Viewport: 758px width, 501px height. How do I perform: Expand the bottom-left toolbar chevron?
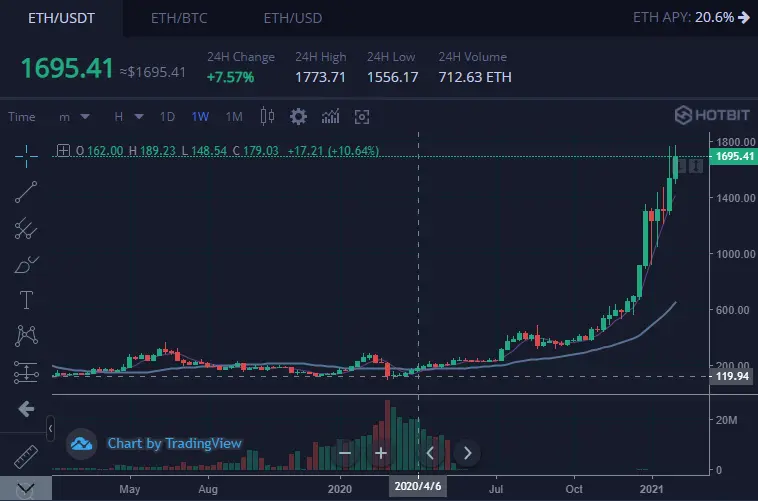coord(26,488)
